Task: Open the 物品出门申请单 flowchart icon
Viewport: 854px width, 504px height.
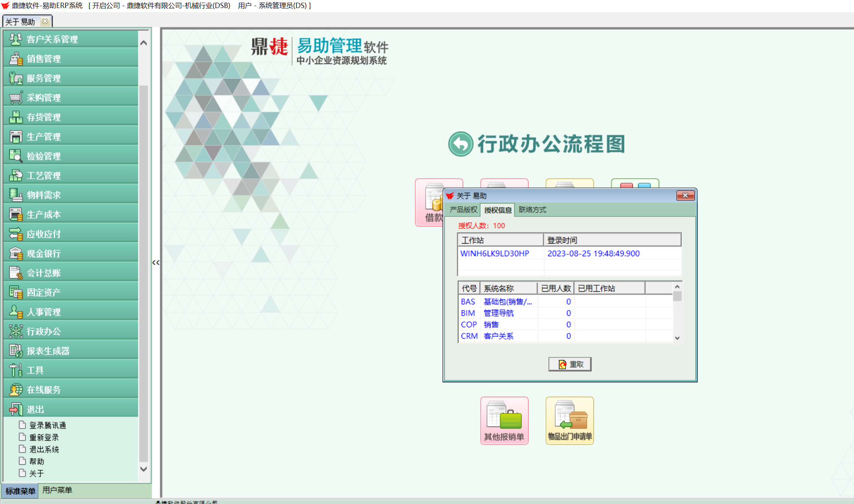Action: tap(569, 420)
